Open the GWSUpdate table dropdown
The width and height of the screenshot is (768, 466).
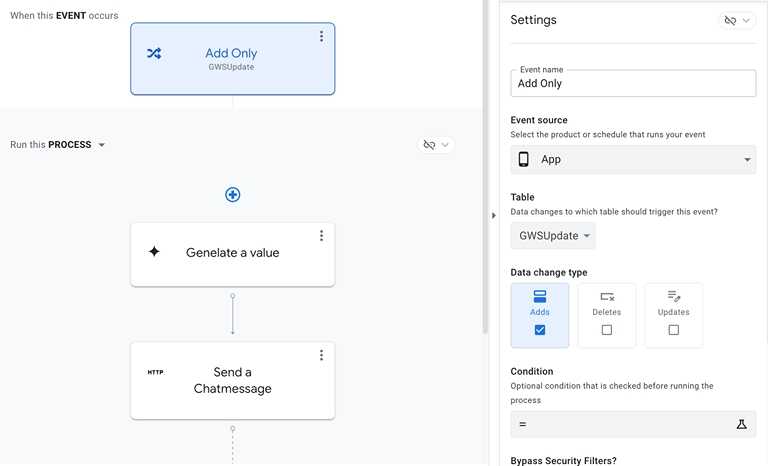(x=553, y=236)
